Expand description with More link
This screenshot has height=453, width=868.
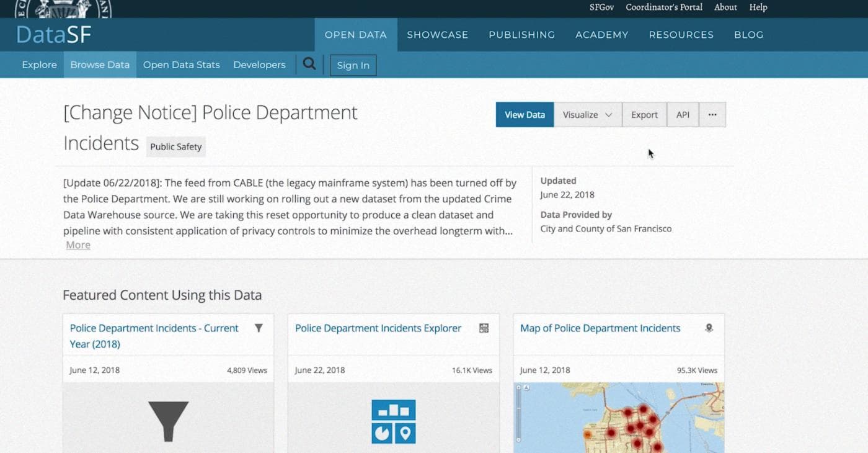[78, 245]
